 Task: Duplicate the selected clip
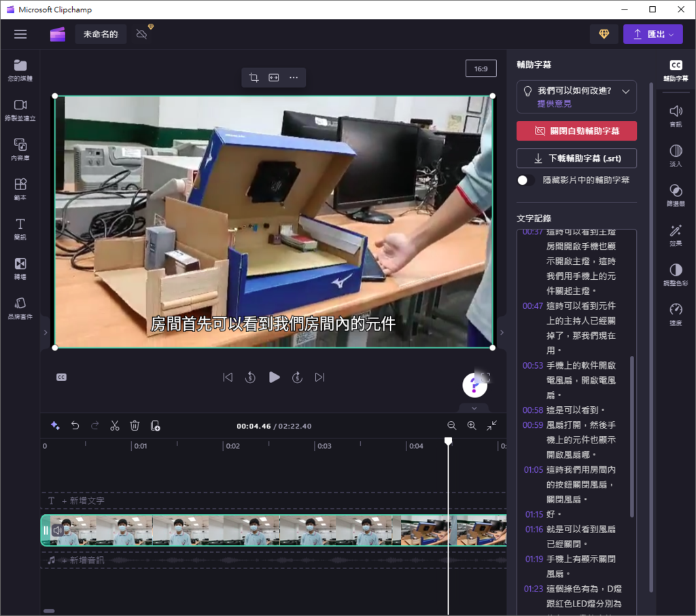click(x=156, y=426)
